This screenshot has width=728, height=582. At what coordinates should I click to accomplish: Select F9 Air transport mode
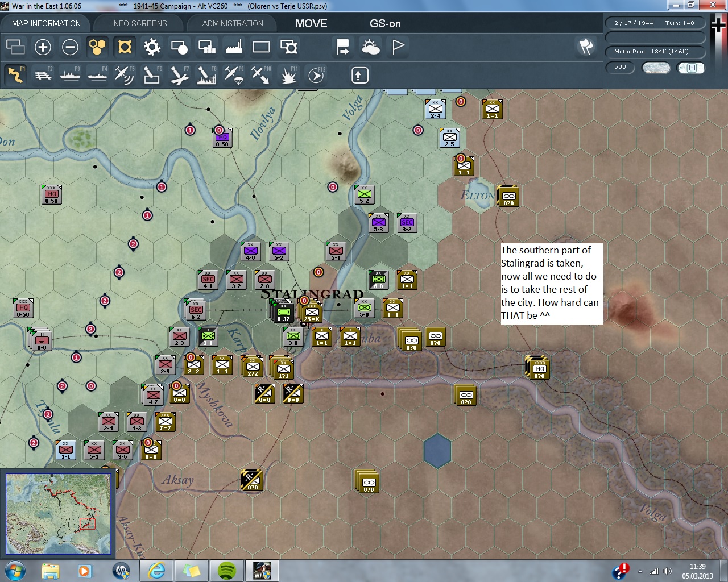(234, 75)
